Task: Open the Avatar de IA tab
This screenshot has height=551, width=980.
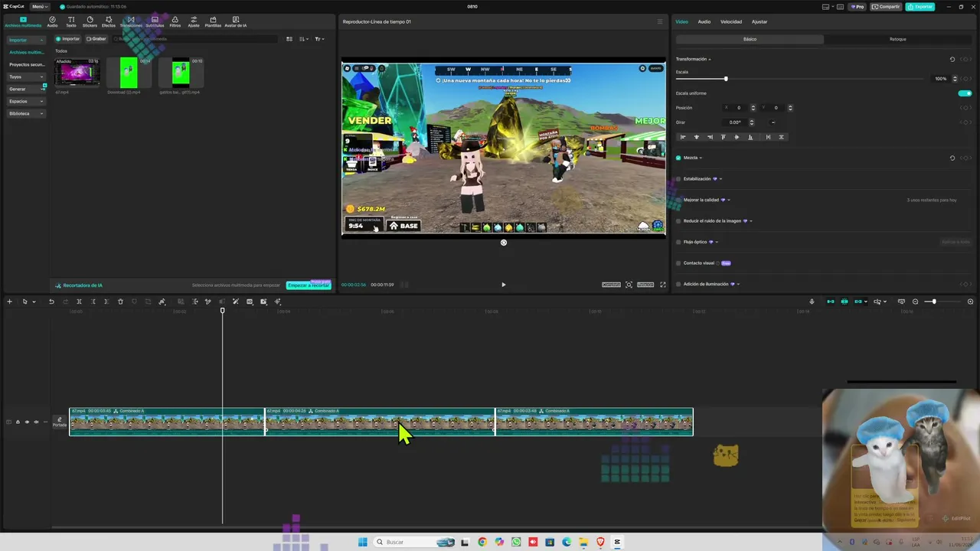Action: (236, 21)
